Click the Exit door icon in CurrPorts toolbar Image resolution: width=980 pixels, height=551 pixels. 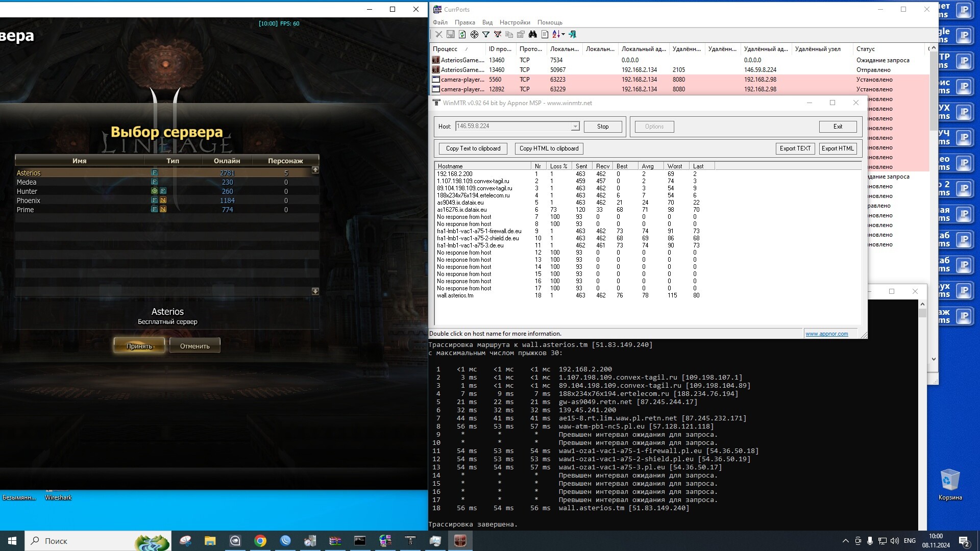(573, 34)
